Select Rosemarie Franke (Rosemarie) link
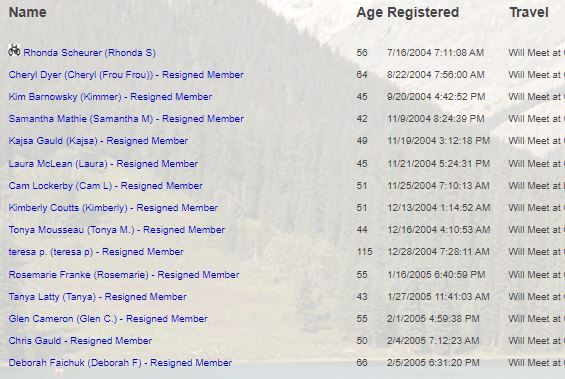This screenshot has width=565, height=379. pos(124,275)
